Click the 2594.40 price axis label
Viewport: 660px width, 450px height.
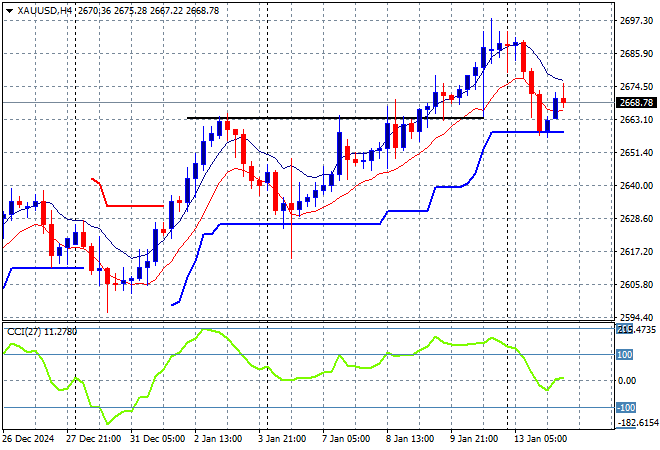pos(636,317)
